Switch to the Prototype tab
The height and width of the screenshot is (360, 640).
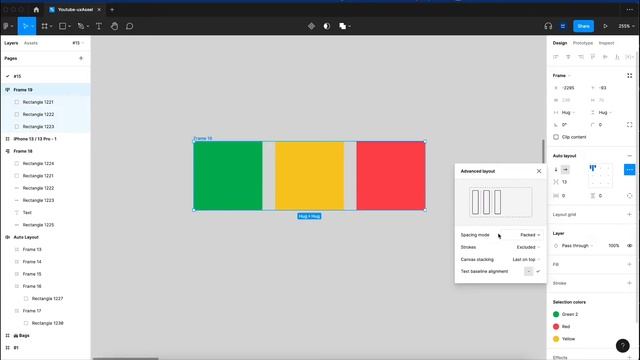coord(582,43)
